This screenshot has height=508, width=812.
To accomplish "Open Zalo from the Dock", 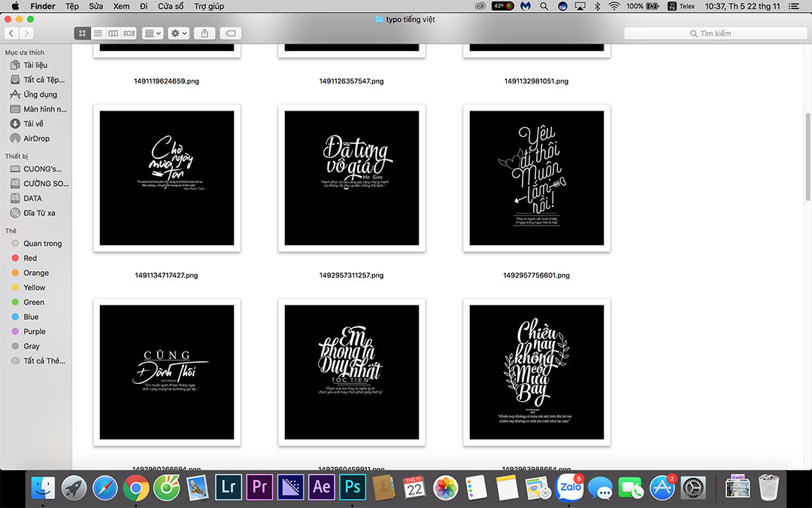I will (x=569, y=487).
